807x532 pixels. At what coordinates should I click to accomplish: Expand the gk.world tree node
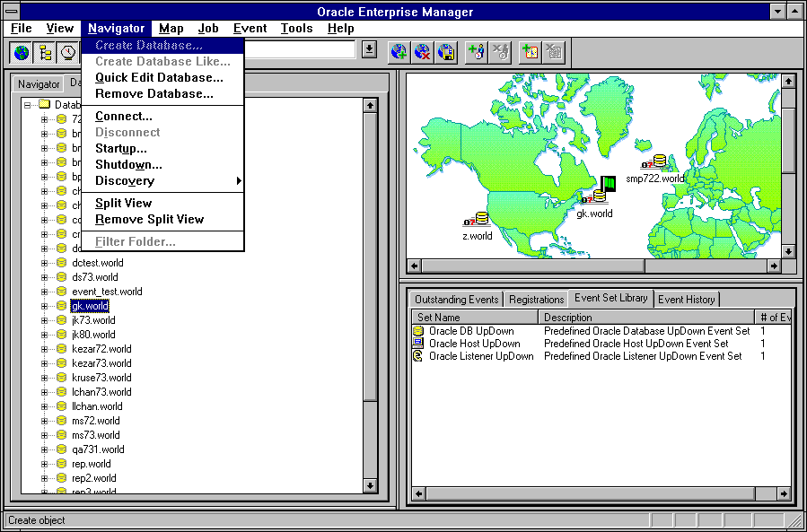click(x=45, y=306)
